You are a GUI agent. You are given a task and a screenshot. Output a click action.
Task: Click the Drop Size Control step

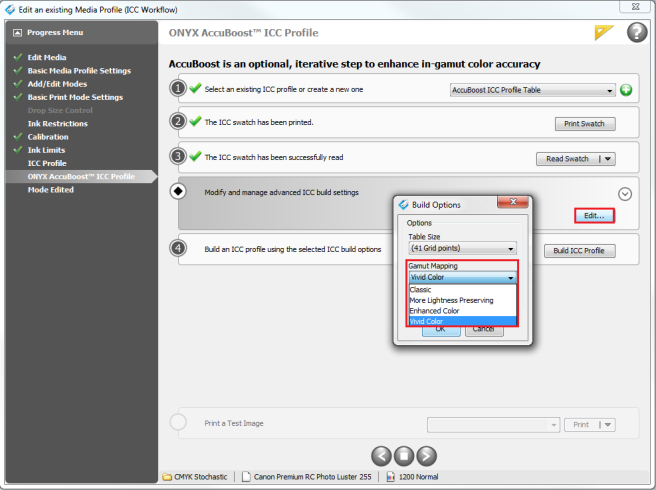pyautogui.click(x=60, y=110)
